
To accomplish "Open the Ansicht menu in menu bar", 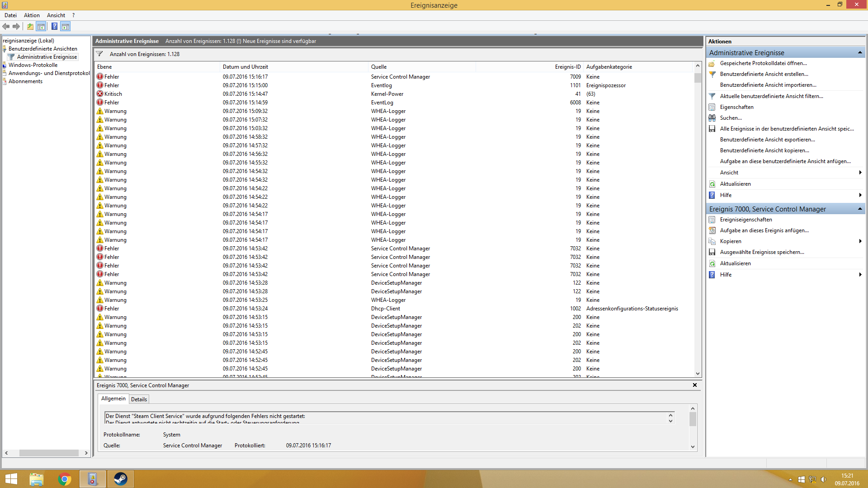I will (x=56, y=15).
